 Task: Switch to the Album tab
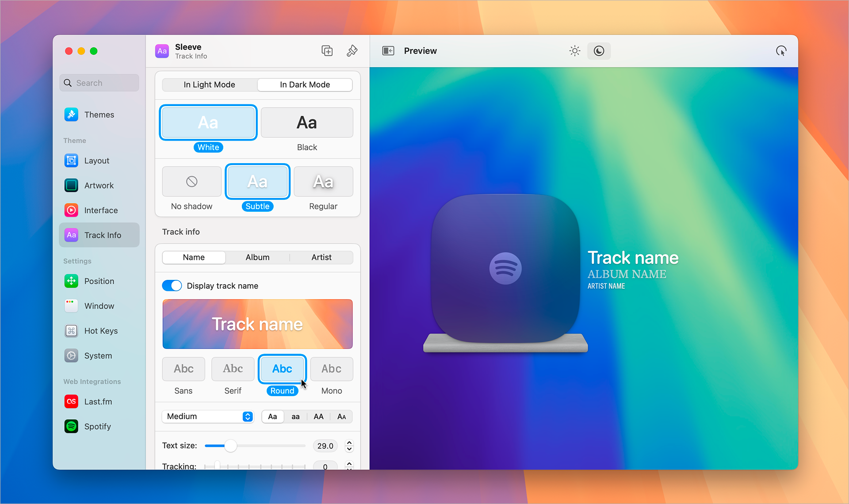[257, 257]
